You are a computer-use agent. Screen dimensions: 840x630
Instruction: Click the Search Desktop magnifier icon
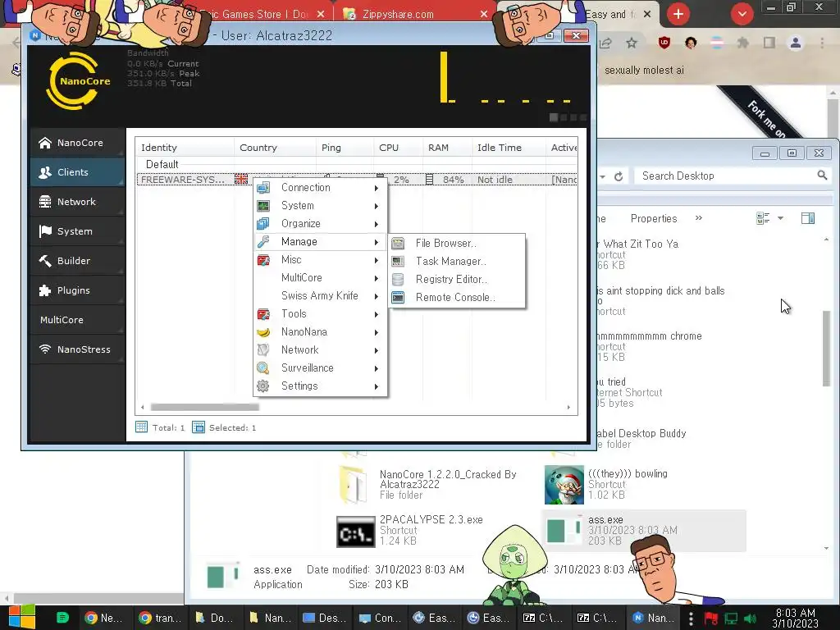coord(822,176)
